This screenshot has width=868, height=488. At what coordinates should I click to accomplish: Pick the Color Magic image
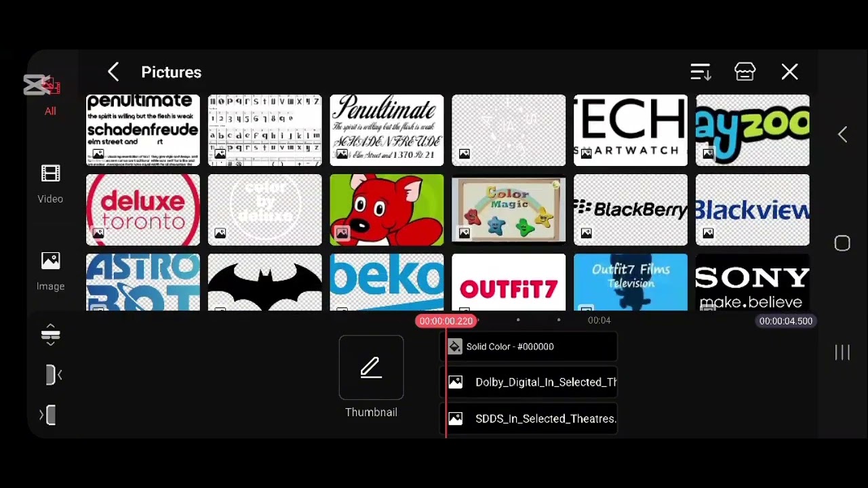point(509,210)
